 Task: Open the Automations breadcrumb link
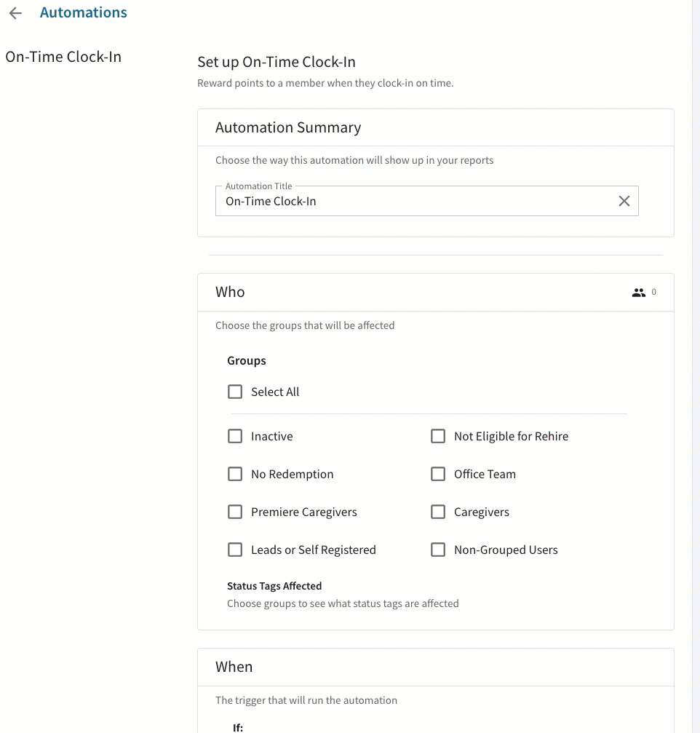[x=83, y=12]
